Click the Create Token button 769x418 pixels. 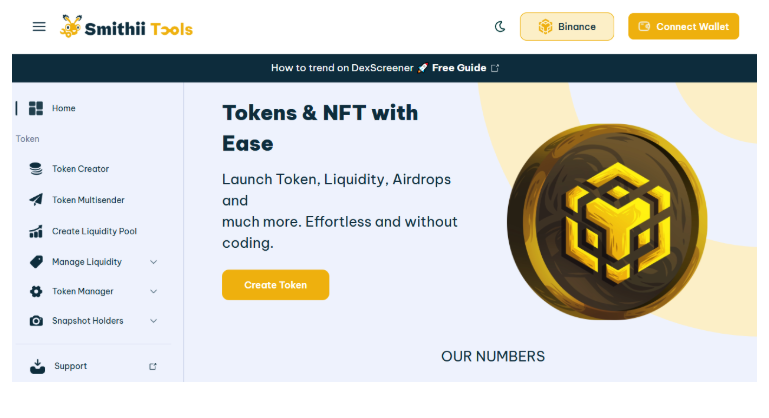pyautogui.click(x=275, y=285)
